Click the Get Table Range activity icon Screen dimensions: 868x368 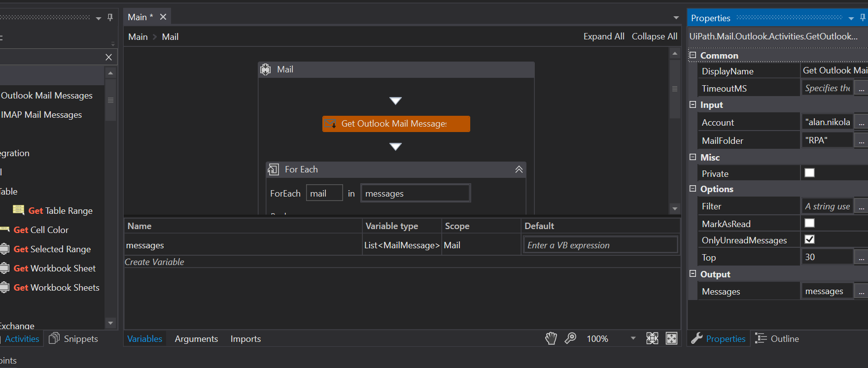(19, 210)
